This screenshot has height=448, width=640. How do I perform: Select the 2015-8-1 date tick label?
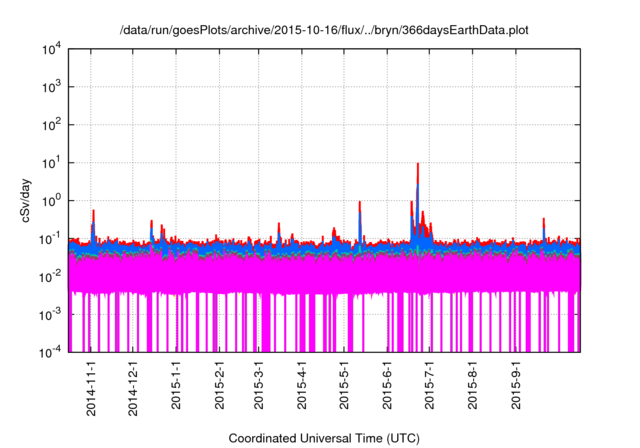pos(471,385)
